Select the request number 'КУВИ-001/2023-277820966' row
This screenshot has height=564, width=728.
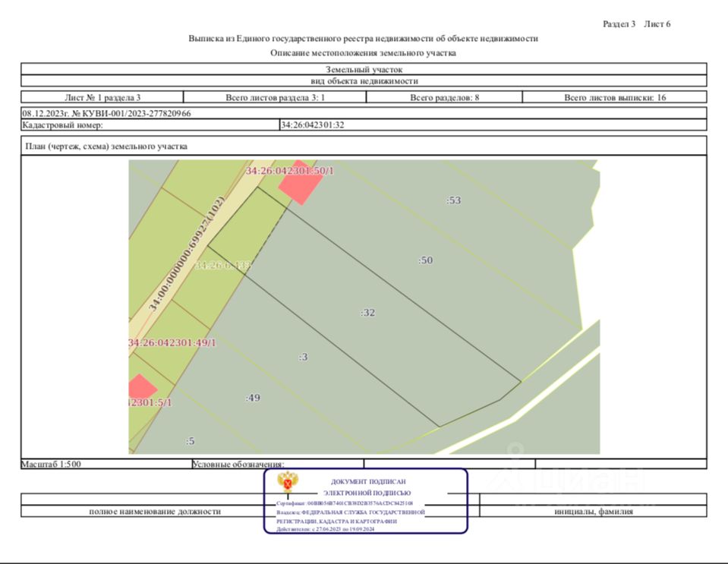(364, 113)
